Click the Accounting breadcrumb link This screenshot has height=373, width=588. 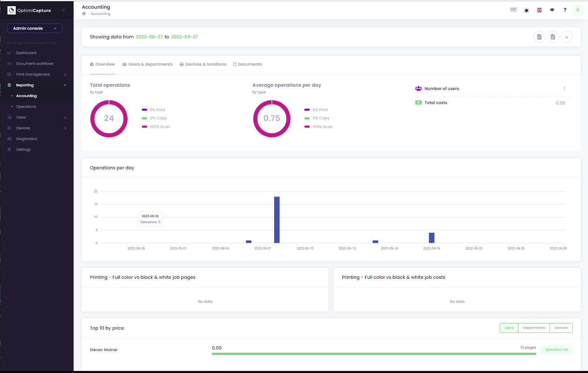point(100,14)
